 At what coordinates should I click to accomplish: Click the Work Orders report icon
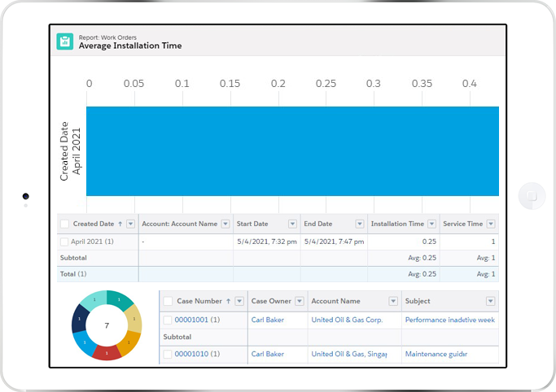(x=65, y=41)
